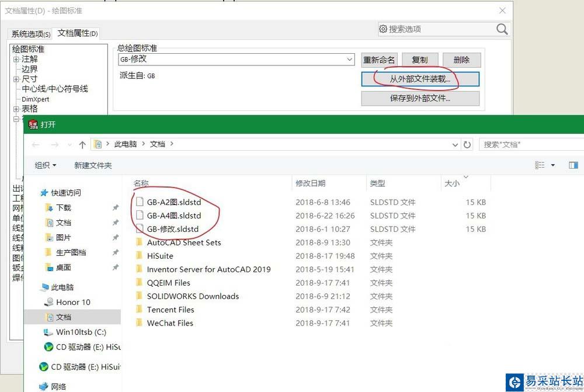Screen dimensions: 584x392
Task: Select the QQEIM Files folder
Action: pyautogui.click(x=168, y=282)
